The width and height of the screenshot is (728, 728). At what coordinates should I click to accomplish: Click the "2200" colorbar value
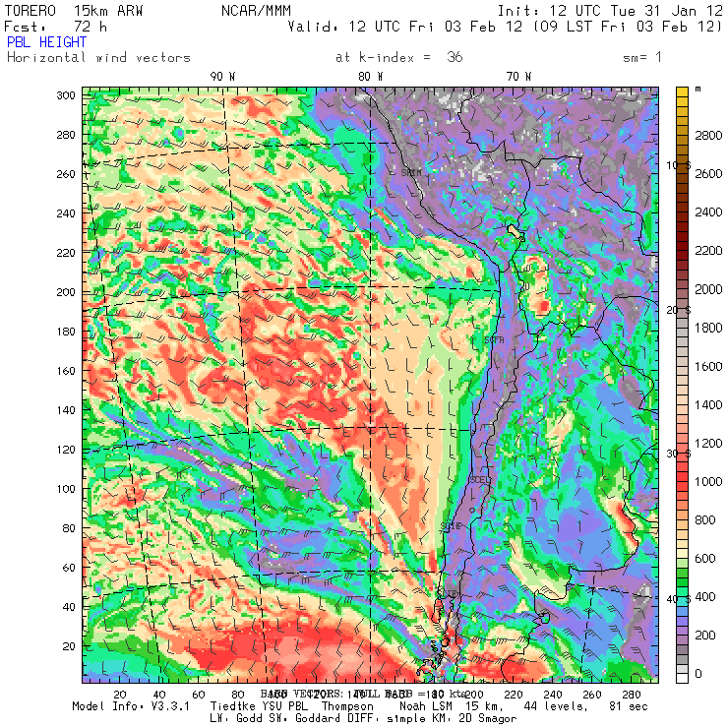708,251
